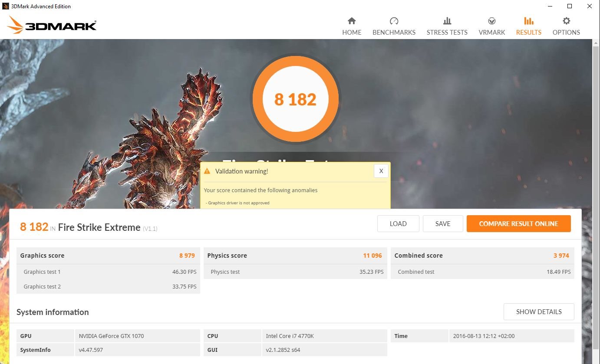Viewport: 600px width, 364px height.
Task: Click the Graphics score value 8 979
Action: [x=187, y=256]
